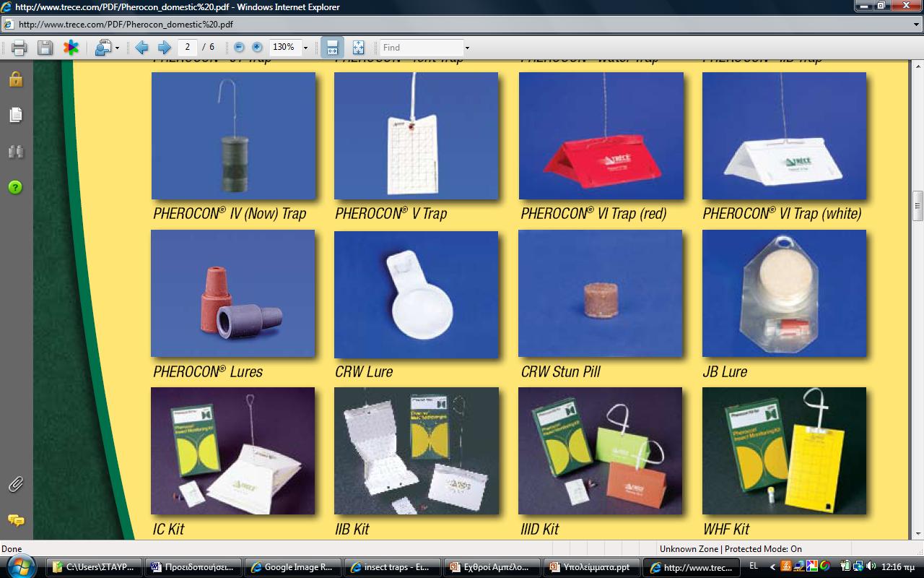Click the 'CRW Stun Pill' caption text
This screenshot has width=924, height=578.
point(560,372)
